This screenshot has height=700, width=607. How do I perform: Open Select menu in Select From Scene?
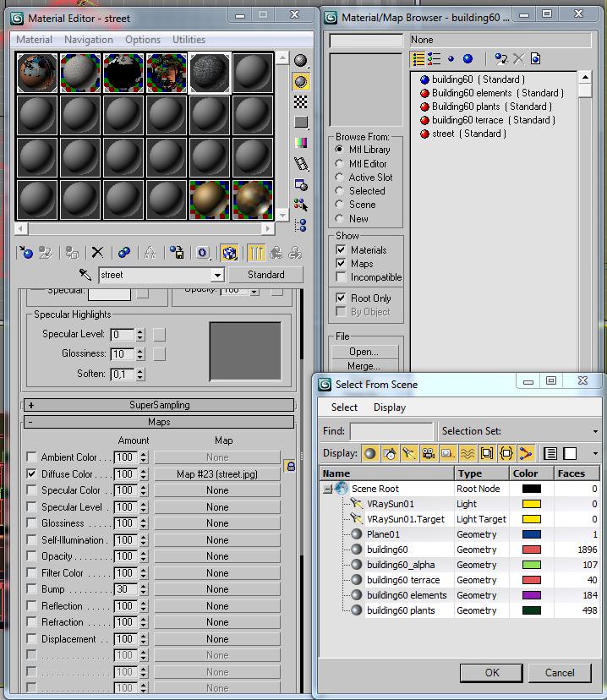[344, 407]
